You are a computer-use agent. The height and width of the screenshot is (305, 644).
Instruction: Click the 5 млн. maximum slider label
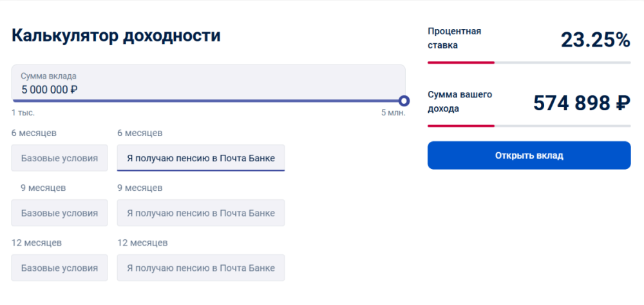pos(393,113)
